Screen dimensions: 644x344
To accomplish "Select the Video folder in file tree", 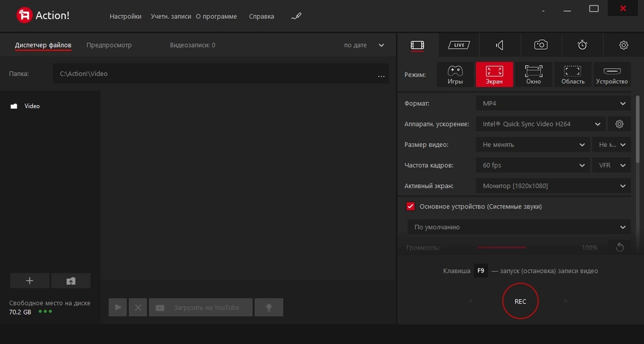I will point(32,106).
